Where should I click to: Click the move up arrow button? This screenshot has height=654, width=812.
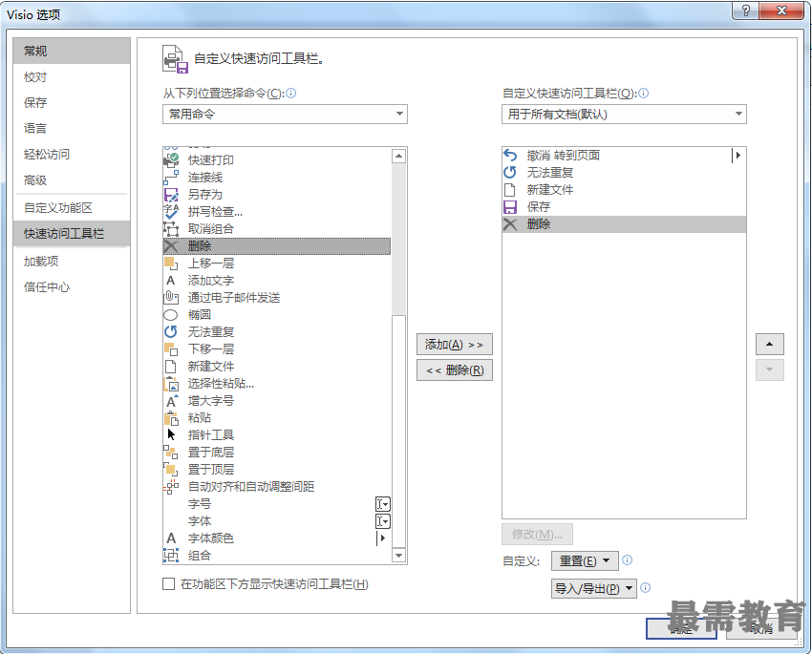[x=770, y=344]
